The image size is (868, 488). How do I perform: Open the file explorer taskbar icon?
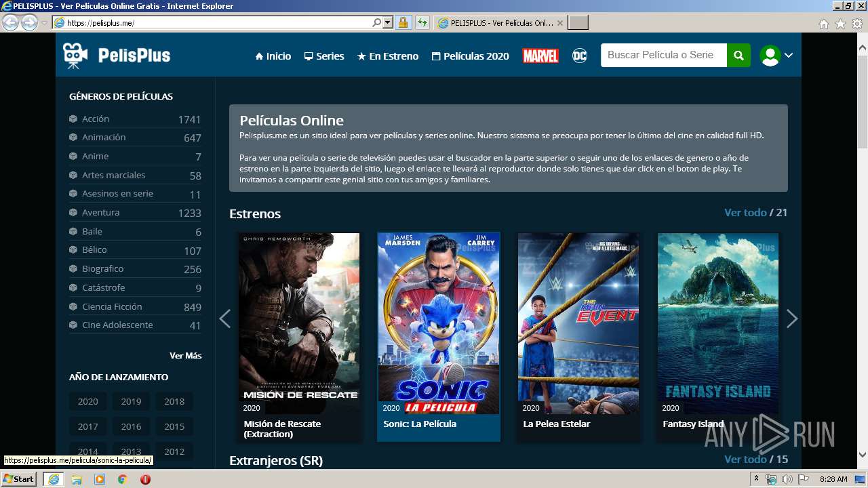[77, 479]
